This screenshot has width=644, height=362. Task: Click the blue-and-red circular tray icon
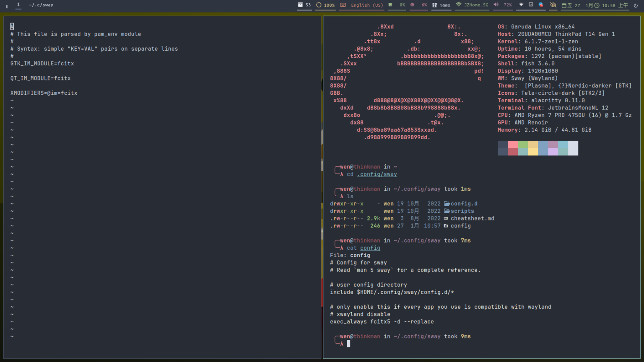(541, 5)
